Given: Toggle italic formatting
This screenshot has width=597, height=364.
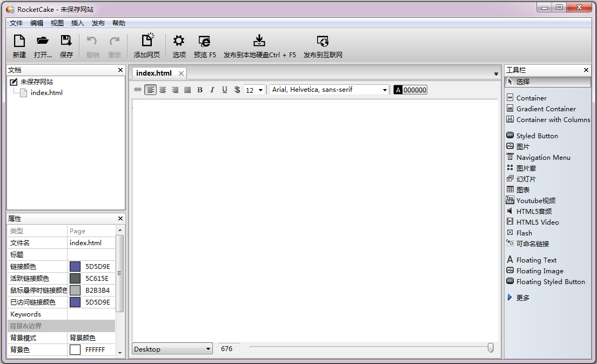Looking at the screenshot, I should 212,90.
